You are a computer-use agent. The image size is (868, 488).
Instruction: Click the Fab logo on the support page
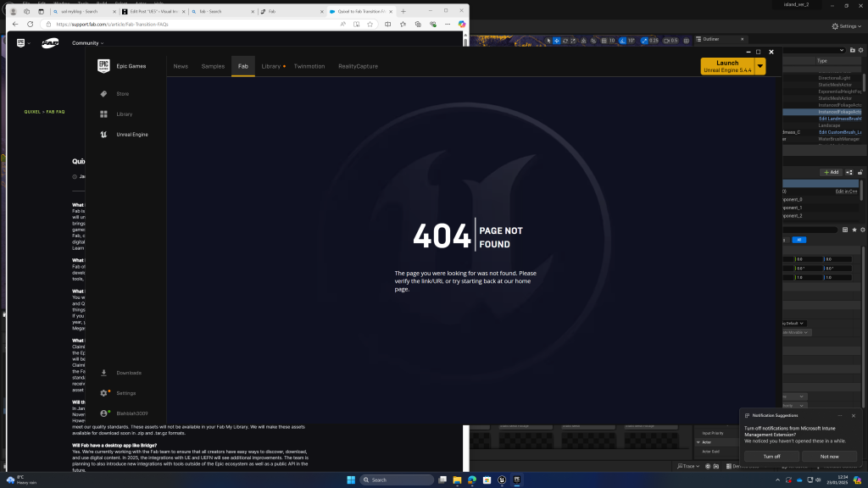[x=50, y=43]
